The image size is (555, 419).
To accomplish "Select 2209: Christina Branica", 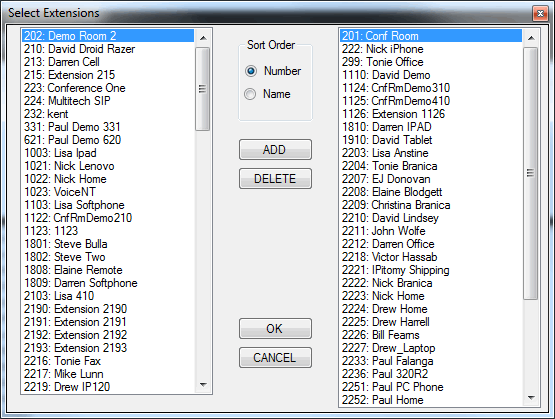I will click(x=431, y=205).
